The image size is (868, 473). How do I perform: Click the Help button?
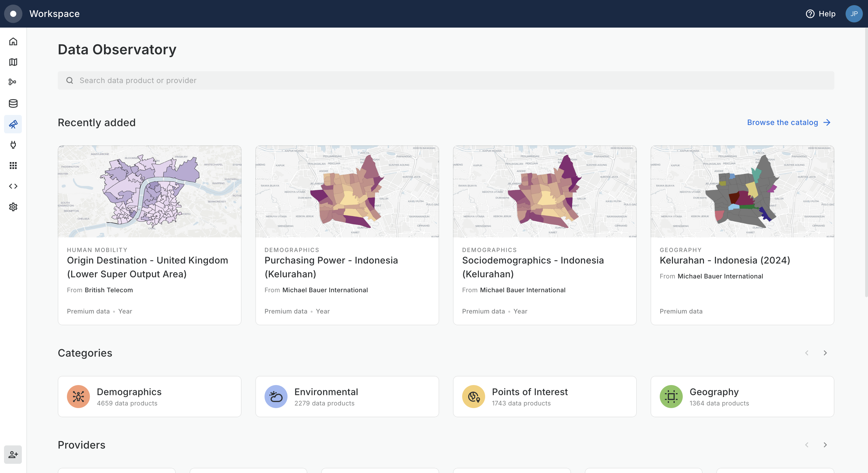(x=821, y=14)
